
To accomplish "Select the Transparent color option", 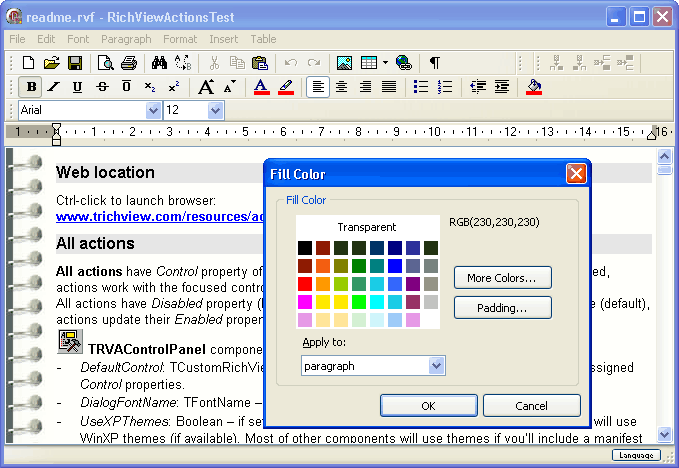I will 366,227.
